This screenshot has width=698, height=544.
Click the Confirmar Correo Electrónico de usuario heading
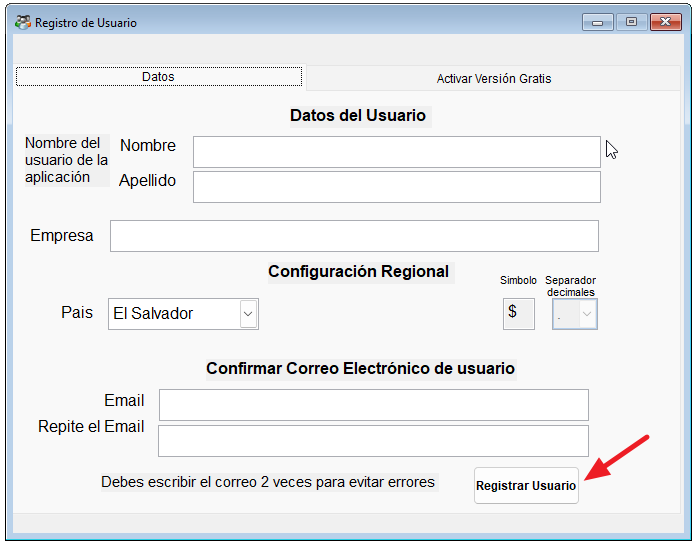click(x=361, y=369)
